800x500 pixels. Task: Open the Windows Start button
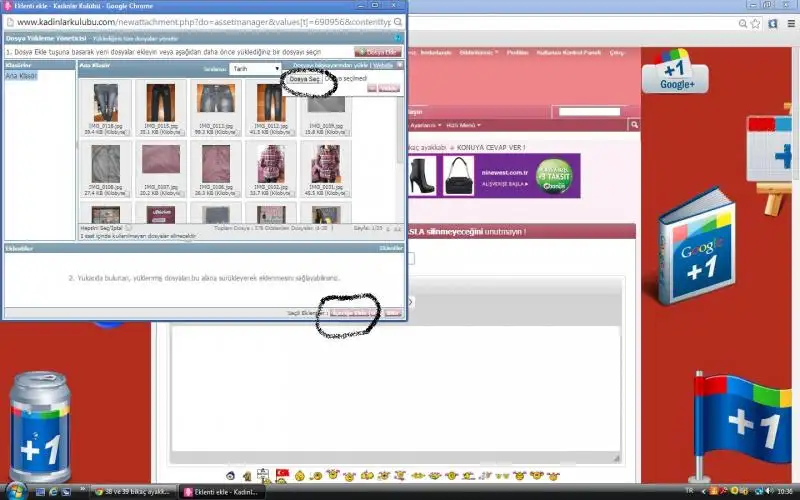tap(12, 491)
